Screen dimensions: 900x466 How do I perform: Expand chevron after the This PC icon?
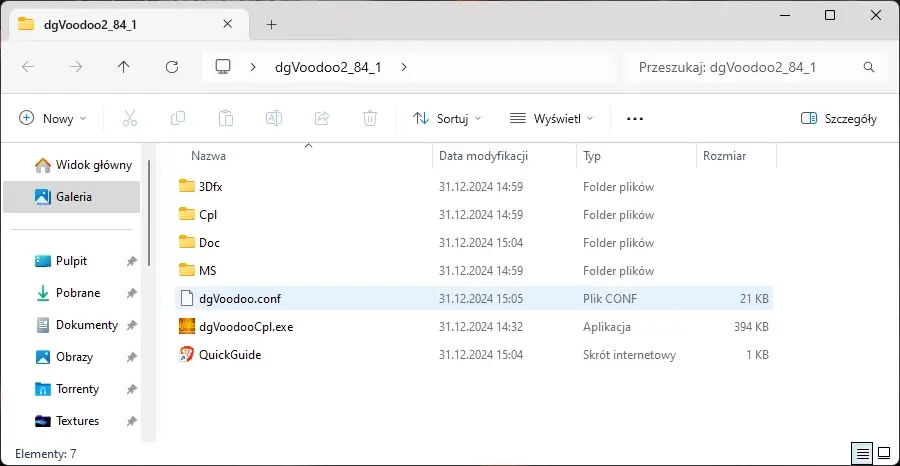point(253,67)
